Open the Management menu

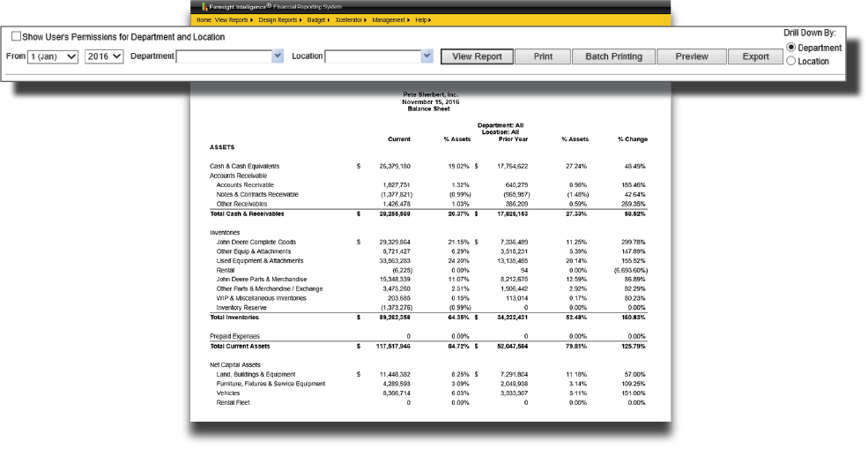(x=391, y=20)
